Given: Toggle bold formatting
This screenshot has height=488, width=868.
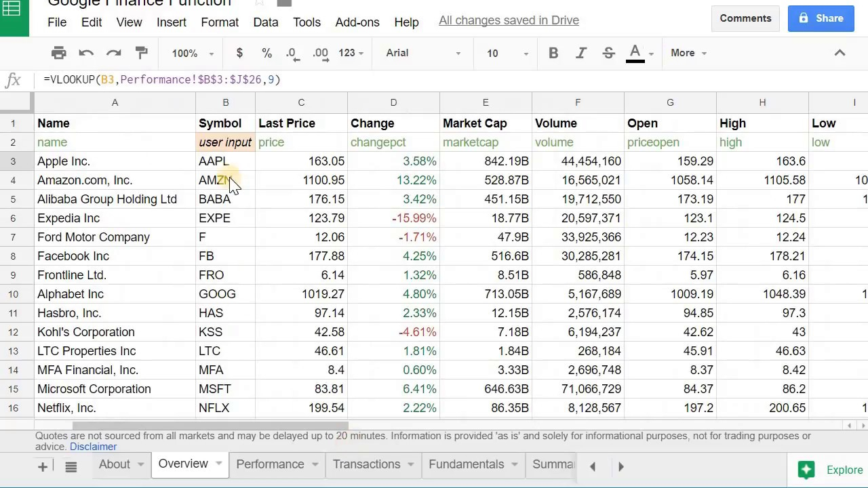Looking at the screenshot, I should (553, 53).
